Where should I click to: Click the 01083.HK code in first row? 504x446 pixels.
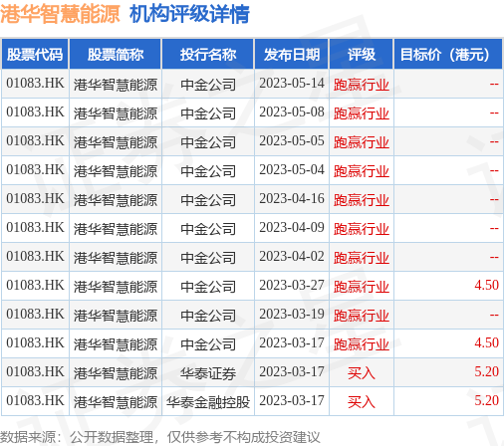tap(35, 83)
